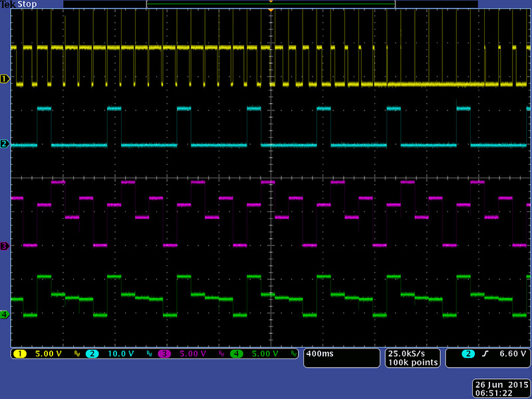
Task: Click the Stop acquisition status label
Action: 27,4
